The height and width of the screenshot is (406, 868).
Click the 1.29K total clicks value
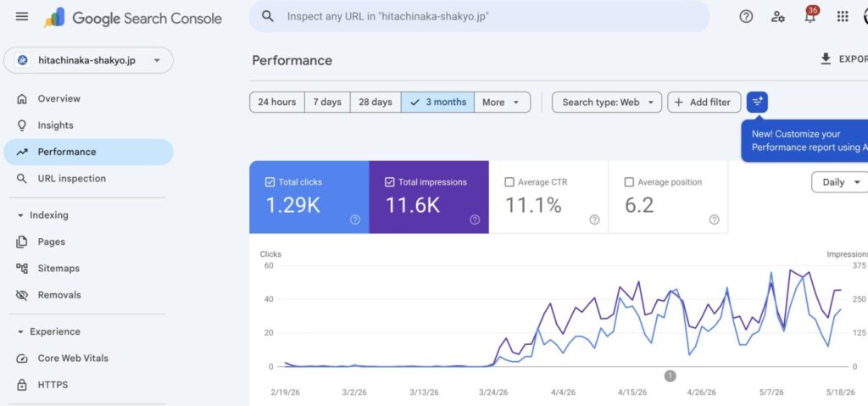[292, 205]
